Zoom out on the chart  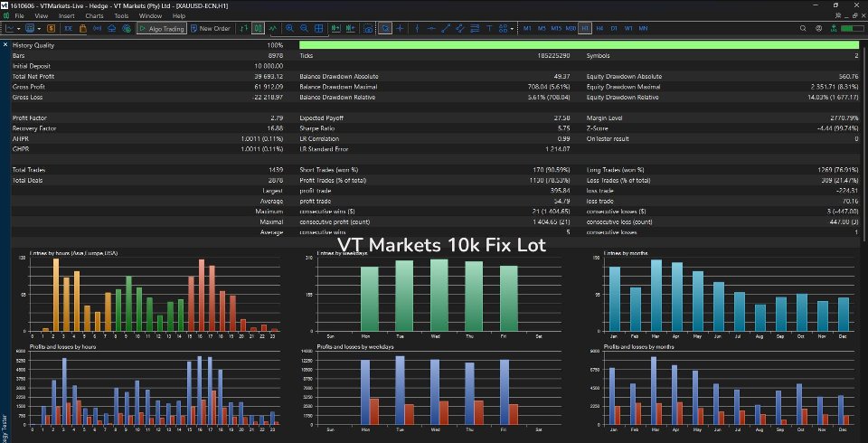click(x=304, y=28)
